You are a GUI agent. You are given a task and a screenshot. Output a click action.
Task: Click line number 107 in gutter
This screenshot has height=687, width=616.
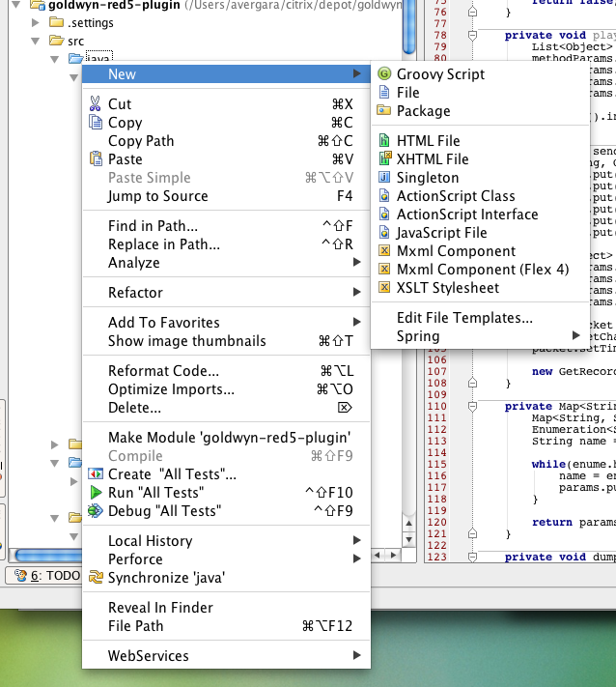pyautogui.click(x=437, y=372)
